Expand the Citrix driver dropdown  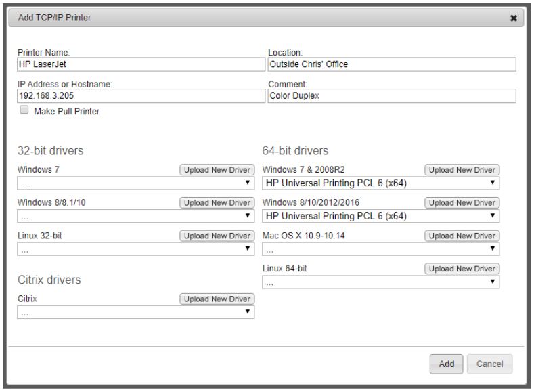135,312
